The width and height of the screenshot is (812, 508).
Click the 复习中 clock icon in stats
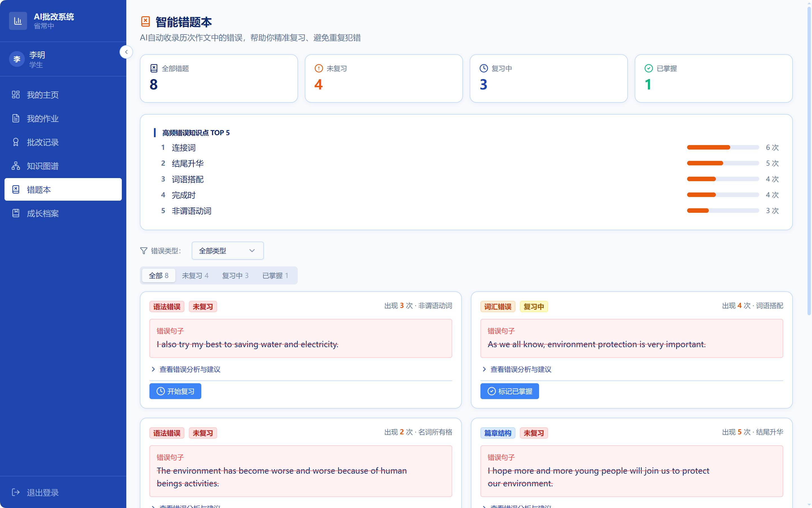point(484,68)
